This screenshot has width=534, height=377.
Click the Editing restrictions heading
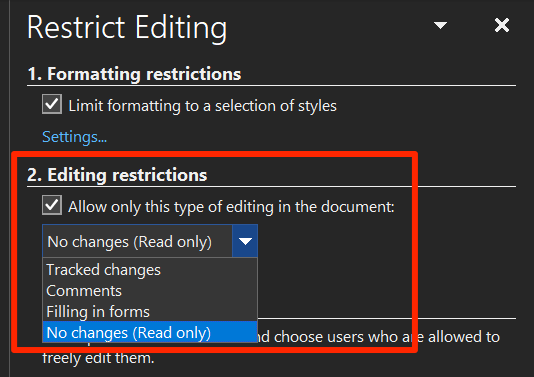(117, 175)
